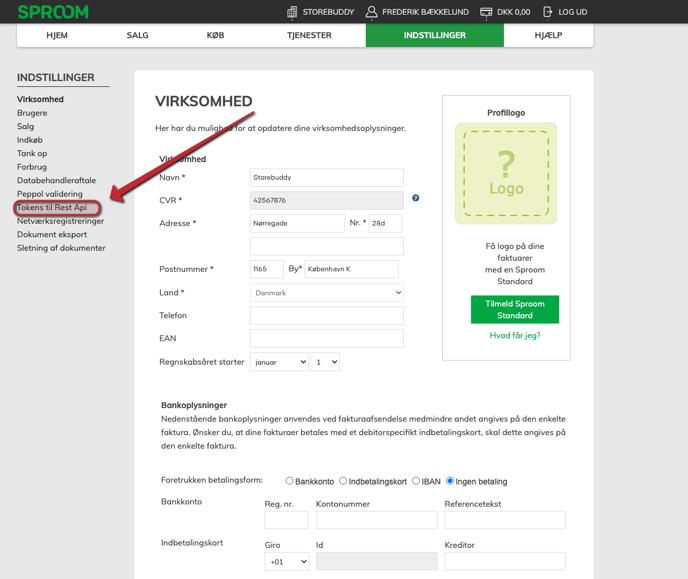Click the log out door icon

[548, 12]
